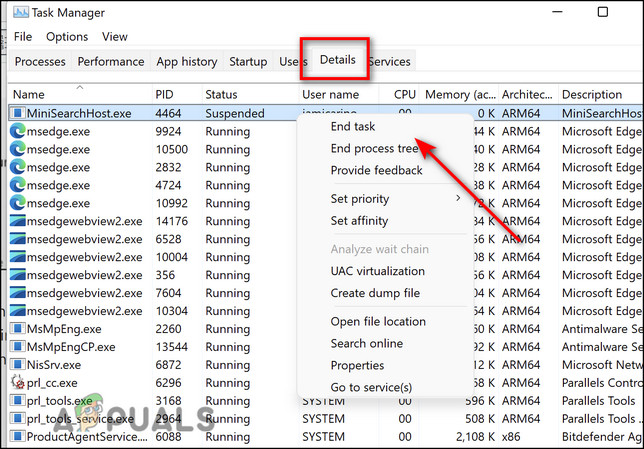This screenshot has width=644, height=449.
Task: Click Edge icon for PID 2832 row
Action: click(x=18, y=167)
